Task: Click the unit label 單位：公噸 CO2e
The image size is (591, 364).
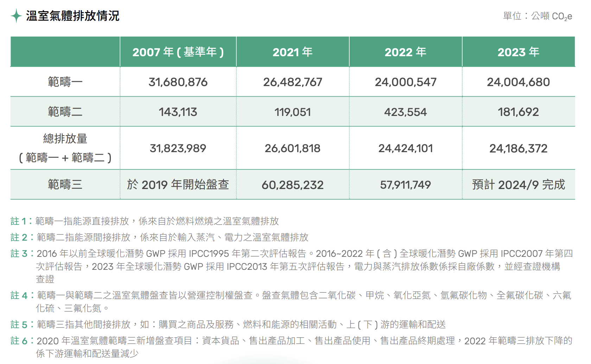Action: [x=538, y=16]
